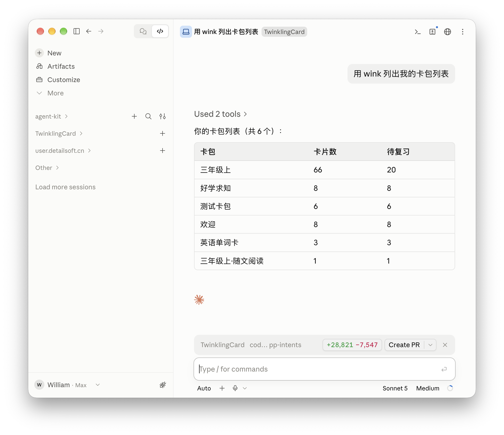This screenshot has height=435, width=504.
Task: Add a new session in TwinklingCard
Action: [163, 133]
